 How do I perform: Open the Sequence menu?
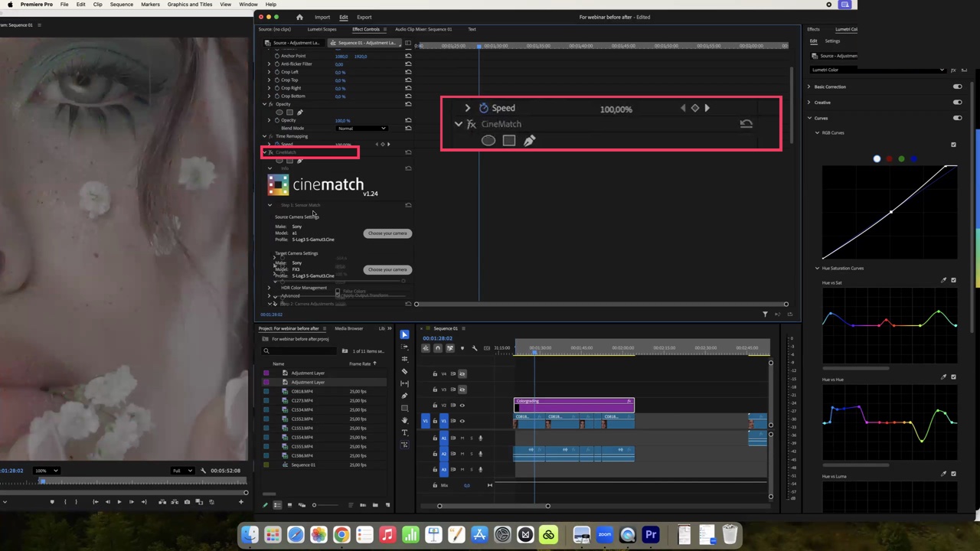coord(121,5)
